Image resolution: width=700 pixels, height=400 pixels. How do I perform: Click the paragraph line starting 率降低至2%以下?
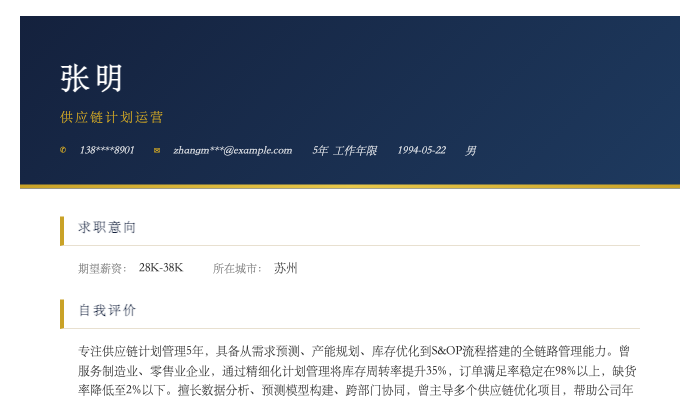(x=355, y=390)
